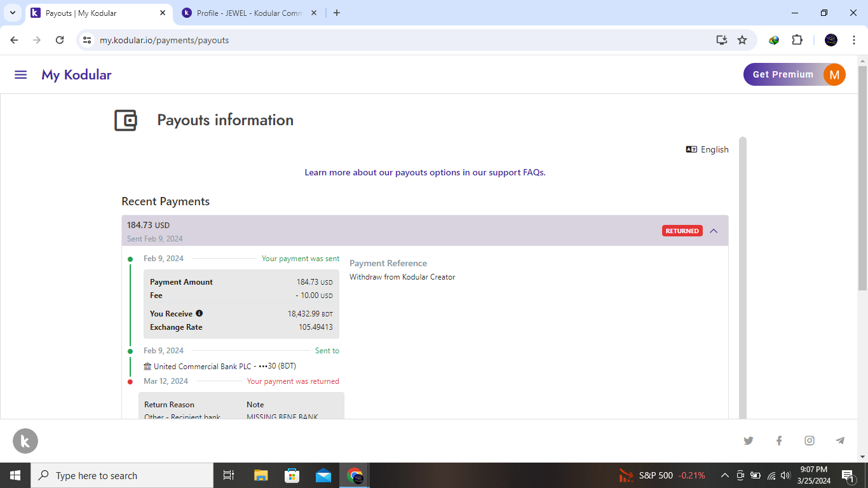Screen dimensions: 868x488
Task: Open the Twitter footer icon
Action: point(749,440)
